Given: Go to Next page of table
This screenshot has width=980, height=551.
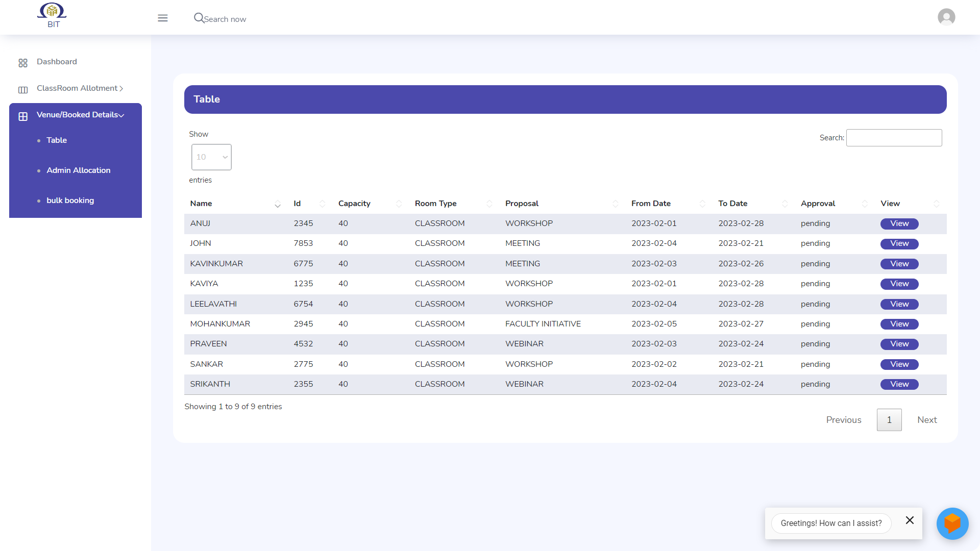Looking at the screenshot, I should point(927,420).
